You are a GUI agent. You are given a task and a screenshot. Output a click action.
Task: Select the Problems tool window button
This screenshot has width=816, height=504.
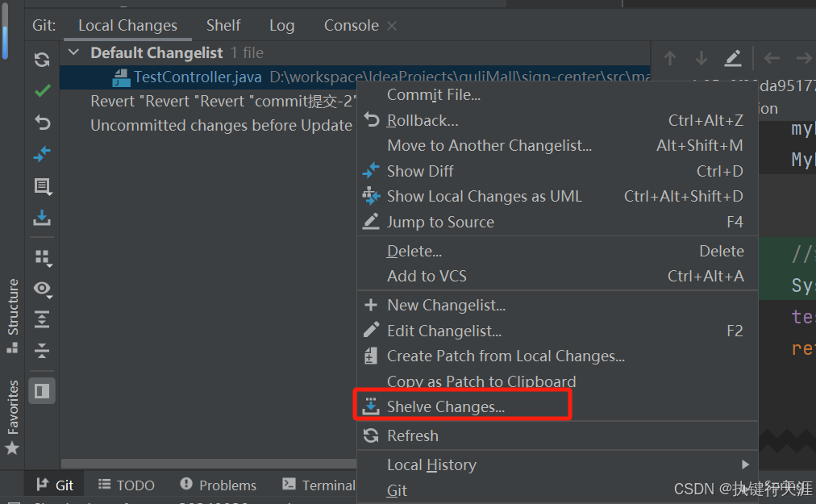pyautogui.click(x=218, y=485)
